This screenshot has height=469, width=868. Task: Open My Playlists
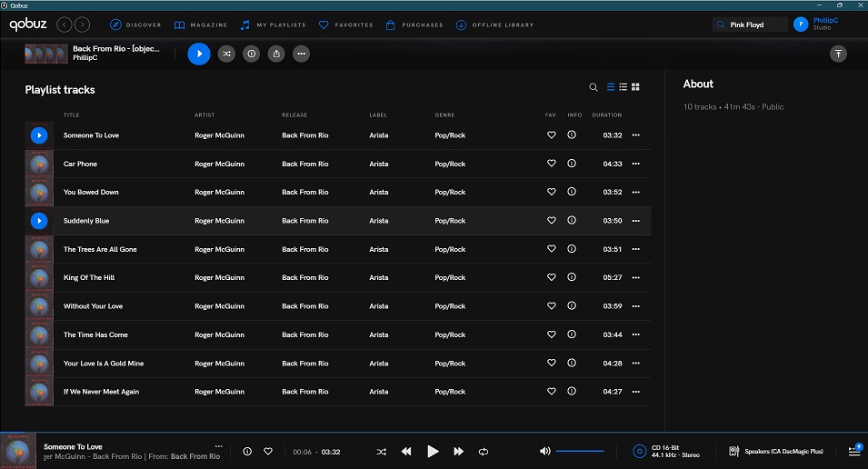point(273,25)
